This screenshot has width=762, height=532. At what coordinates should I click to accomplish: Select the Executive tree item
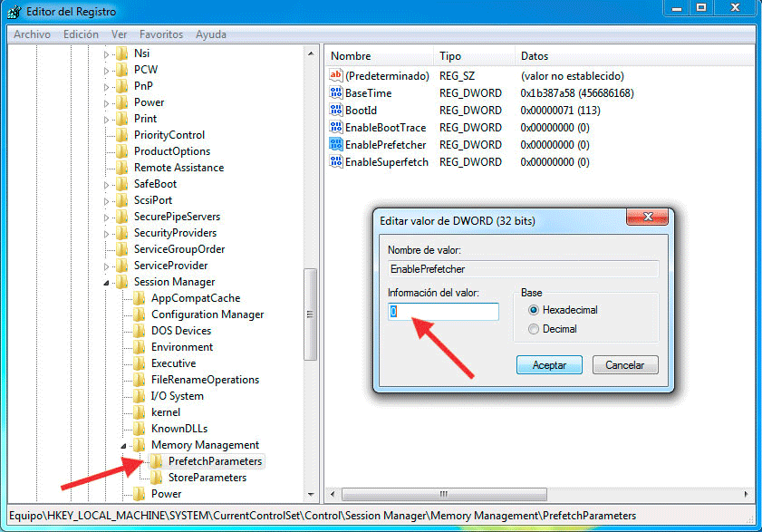[173, 363]
